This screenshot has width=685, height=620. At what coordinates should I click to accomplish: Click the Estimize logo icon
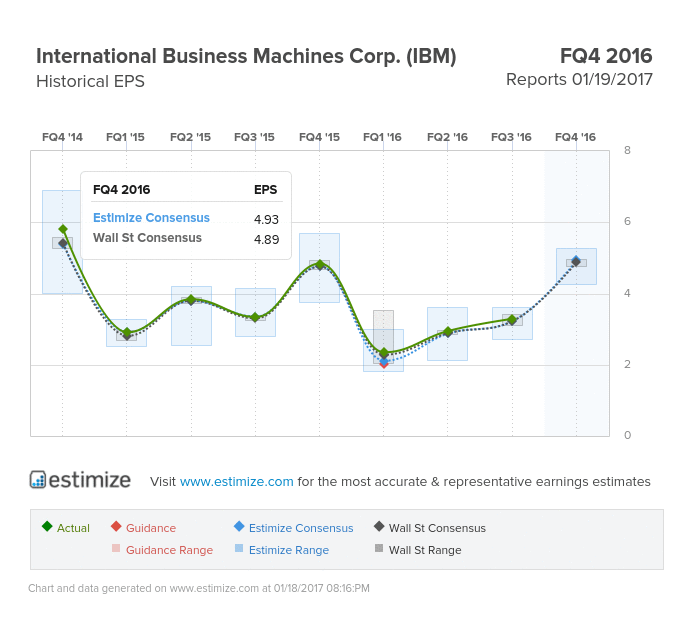click(38, 479)
